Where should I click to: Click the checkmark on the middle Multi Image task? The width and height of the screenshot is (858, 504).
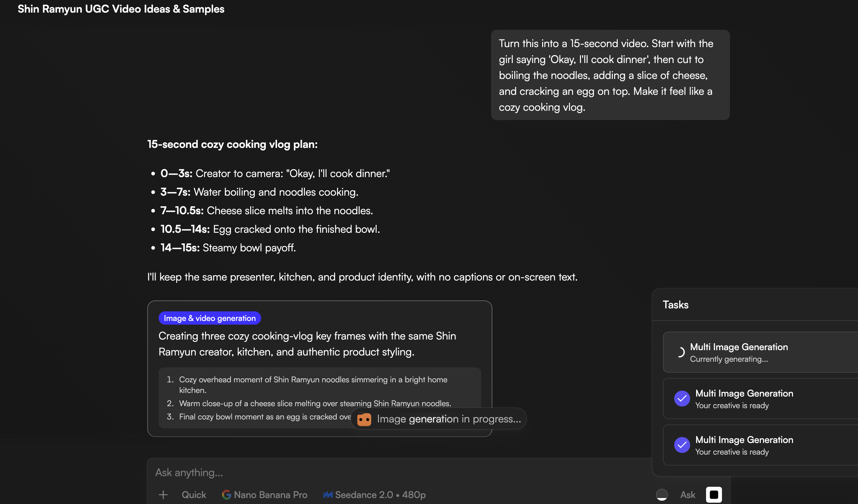click(682, 399)
